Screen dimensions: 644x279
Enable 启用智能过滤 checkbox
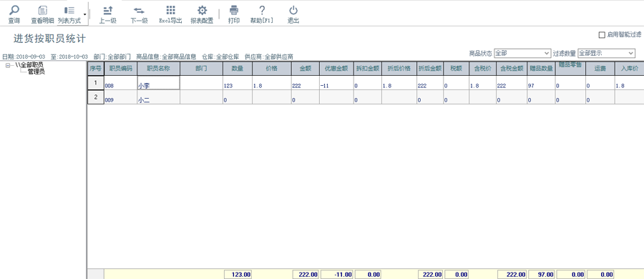pos(602,35)
